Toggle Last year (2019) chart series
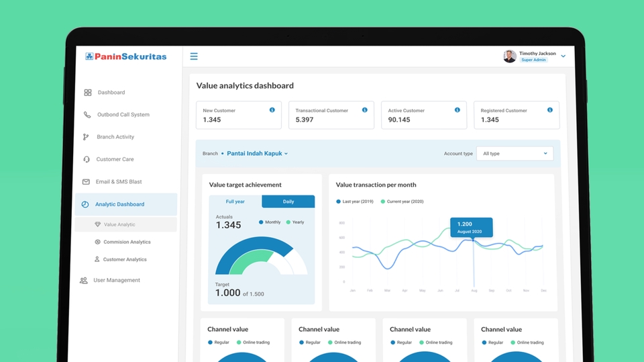 click(357, 201)
